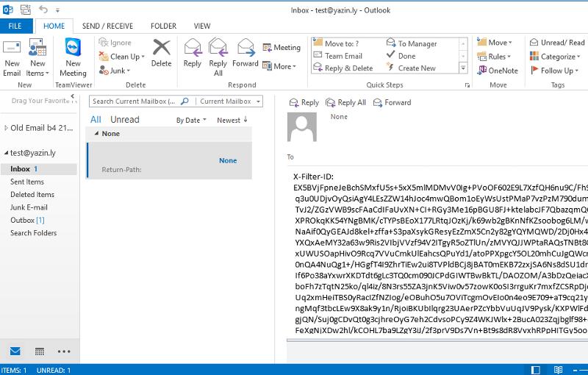
Task: Open the Deleted Items folder
Action: tap(32, 195)
